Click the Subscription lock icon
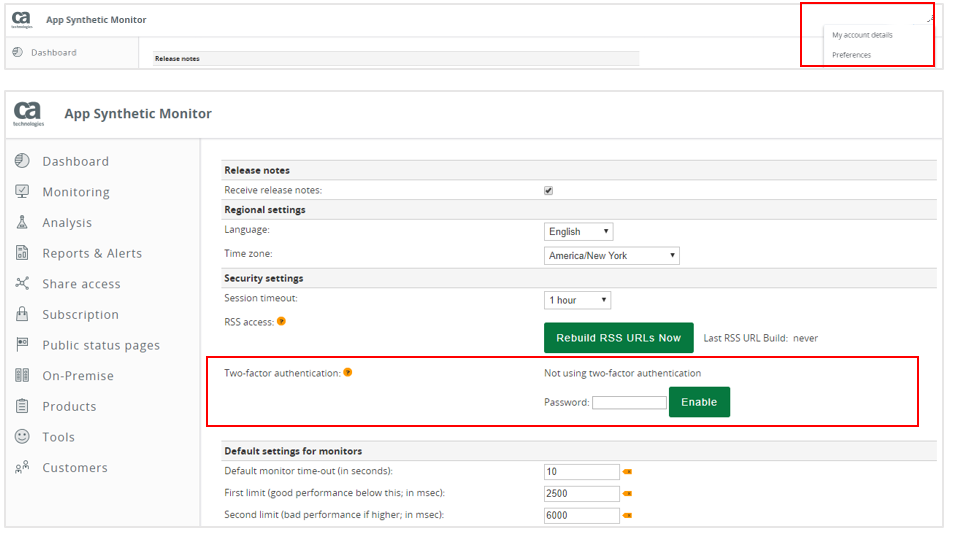 [x=22, y=313]
